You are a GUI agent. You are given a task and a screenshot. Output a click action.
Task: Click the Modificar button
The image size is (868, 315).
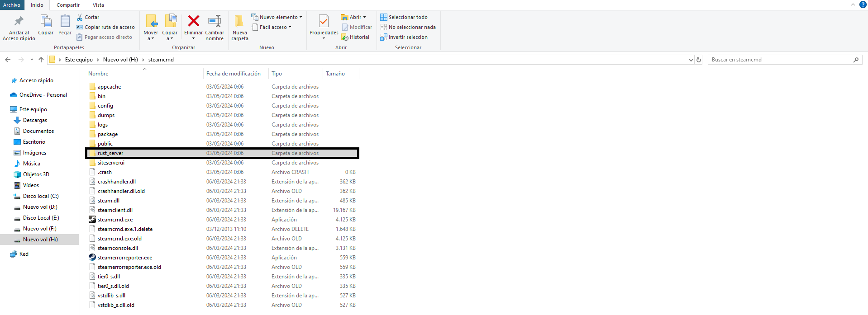click(x=357, y=27)
